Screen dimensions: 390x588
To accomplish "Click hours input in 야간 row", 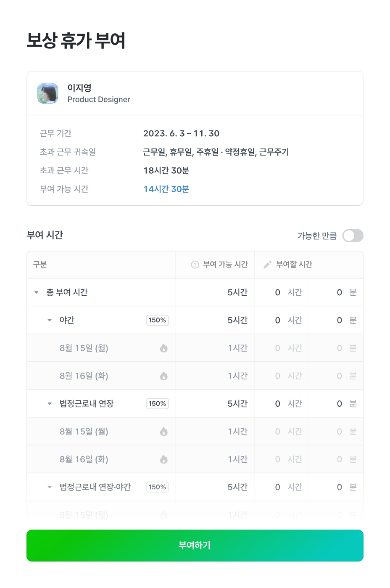I will coord(277,320).
